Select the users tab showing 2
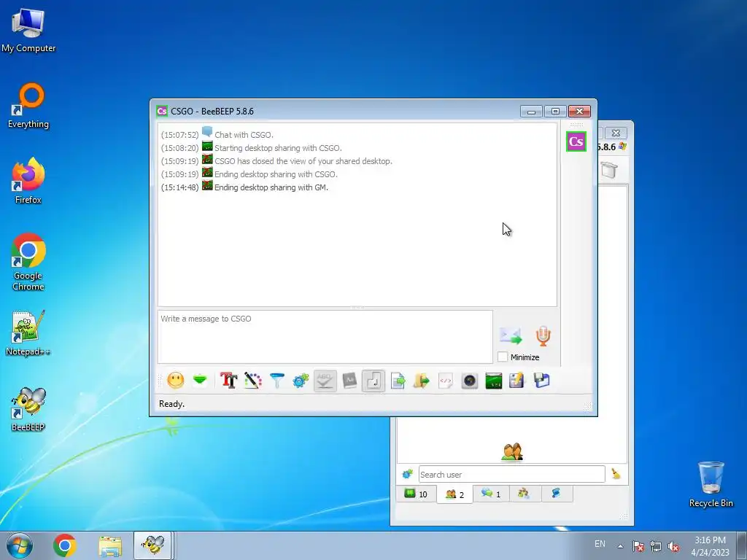747x560 pixels. tap(454, 494)
